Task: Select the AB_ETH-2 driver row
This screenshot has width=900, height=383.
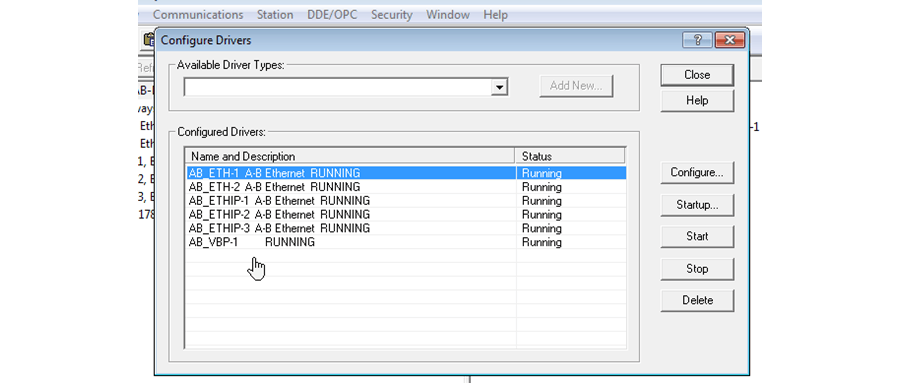Action: pyautogui.click(x=406, y=187)
